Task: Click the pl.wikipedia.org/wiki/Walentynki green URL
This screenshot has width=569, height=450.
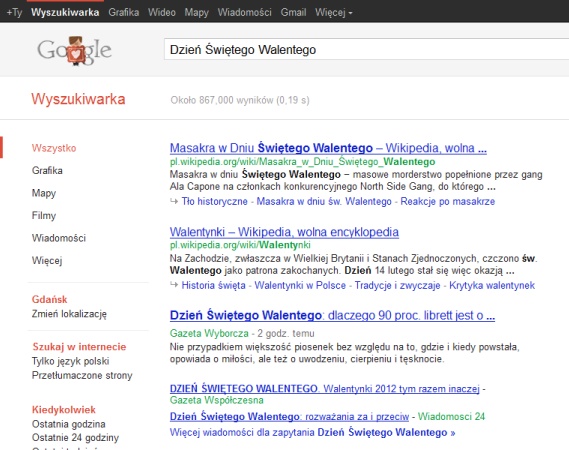Action: [x=240, y=245]
